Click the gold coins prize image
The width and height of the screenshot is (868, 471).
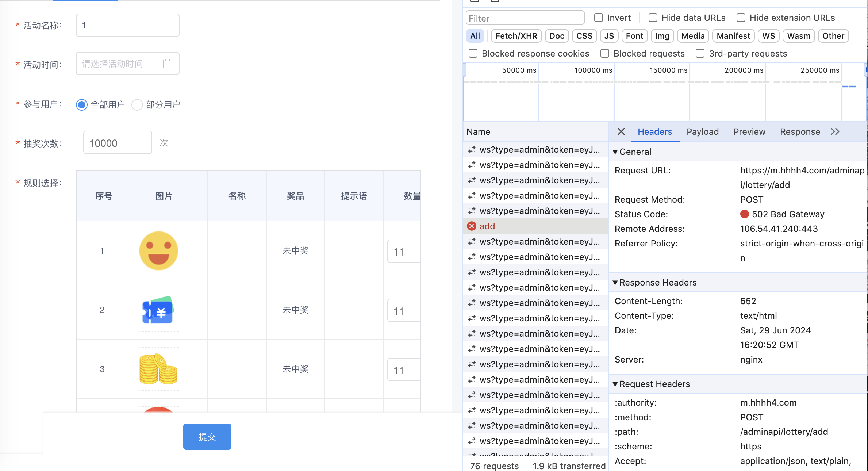158,369
